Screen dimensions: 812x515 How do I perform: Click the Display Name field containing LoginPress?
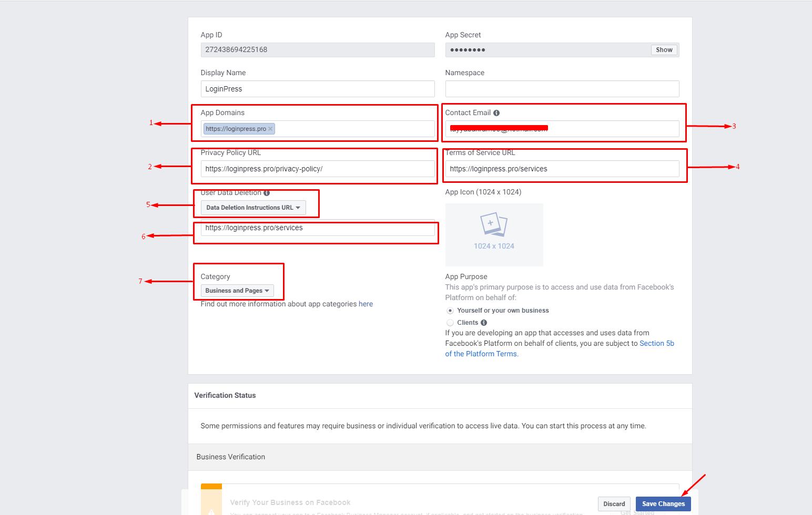point(318,89)
